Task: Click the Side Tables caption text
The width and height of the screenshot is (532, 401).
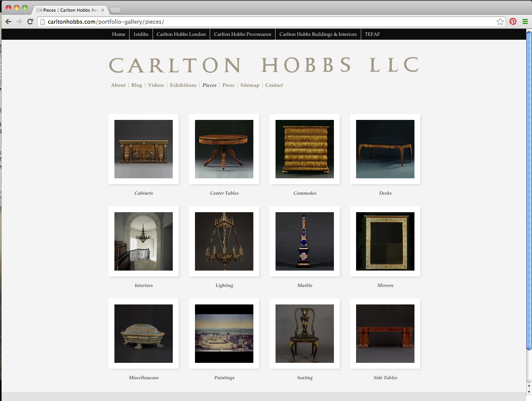Action: tap(385, 378)
